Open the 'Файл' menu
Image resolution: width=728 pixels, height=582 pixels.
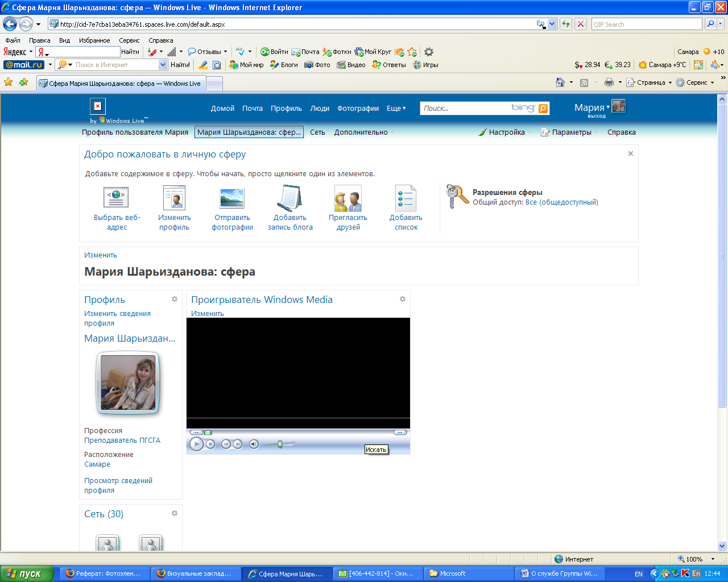(x=13, y=40)
